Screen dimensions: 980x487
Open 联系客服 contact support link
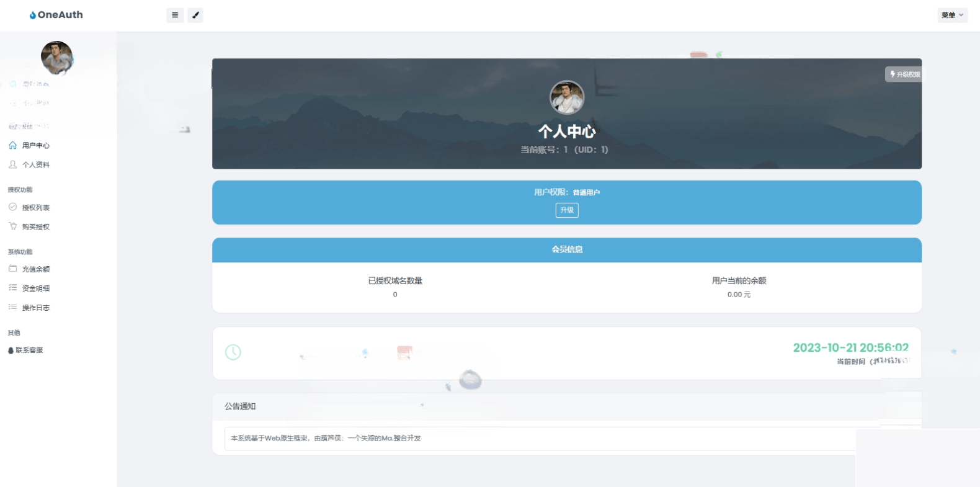coord(26,350)
